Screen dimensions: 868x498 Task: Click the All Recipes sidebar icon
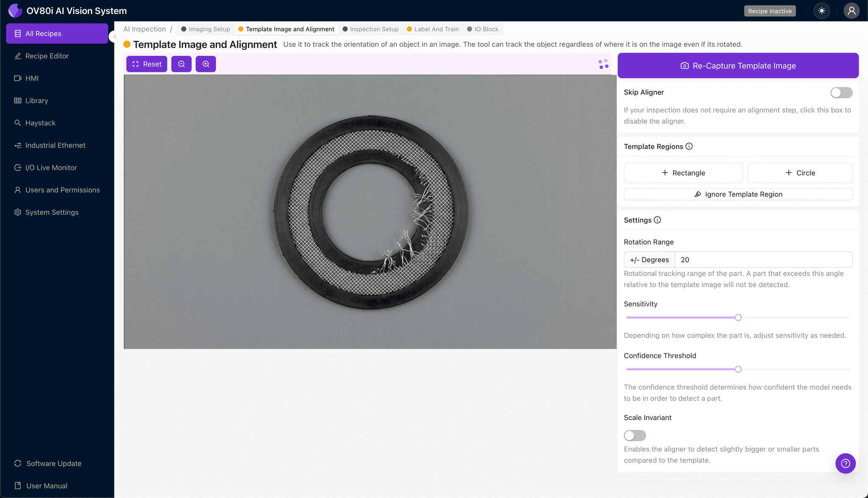point(18,33)
